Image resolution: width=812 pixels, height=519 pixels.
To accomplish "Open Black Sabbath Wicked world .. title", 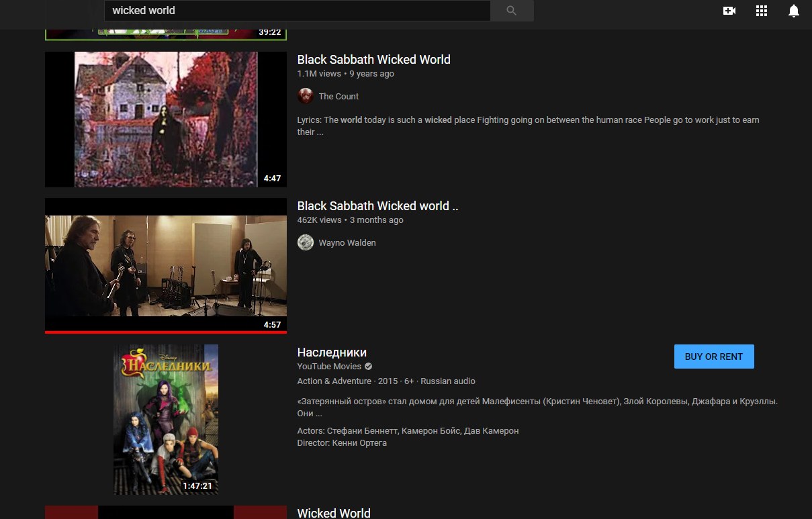I will coord(377,206).
